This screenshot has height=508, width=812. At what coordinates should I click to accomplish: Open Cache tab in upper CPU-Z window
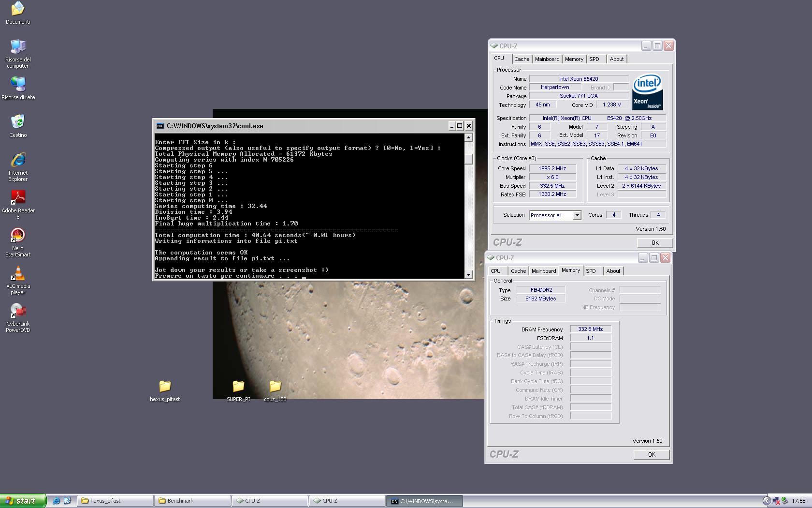click(522, 59)
